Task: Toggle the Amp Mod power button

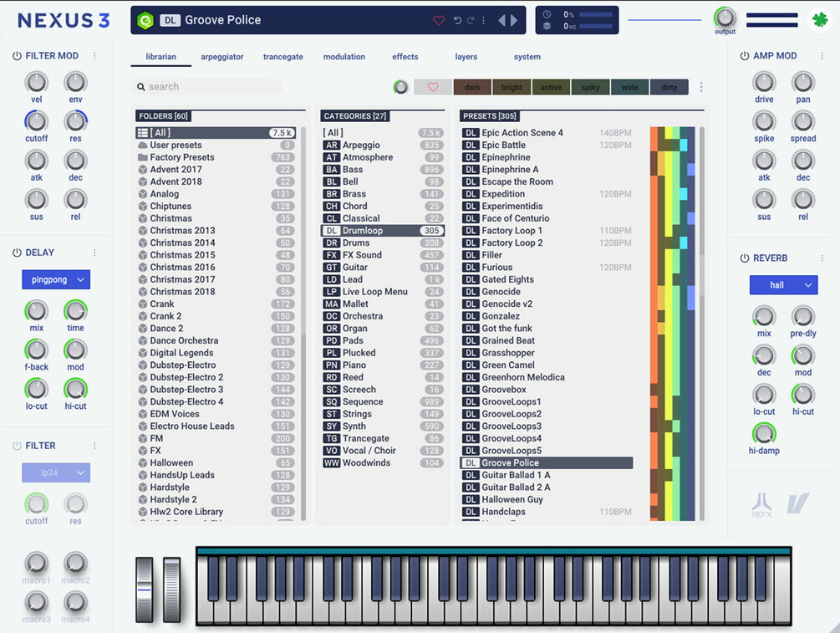Action: click(x=744, y=56)
